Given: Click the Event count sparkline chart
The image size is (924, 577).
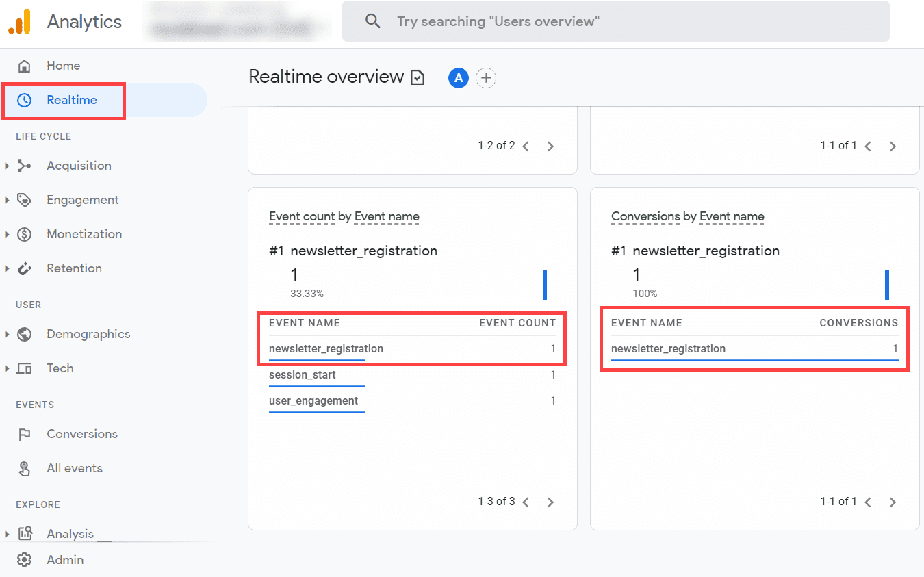Looking at the screenshot, I should pyautogui.click(x=470, y=285).
